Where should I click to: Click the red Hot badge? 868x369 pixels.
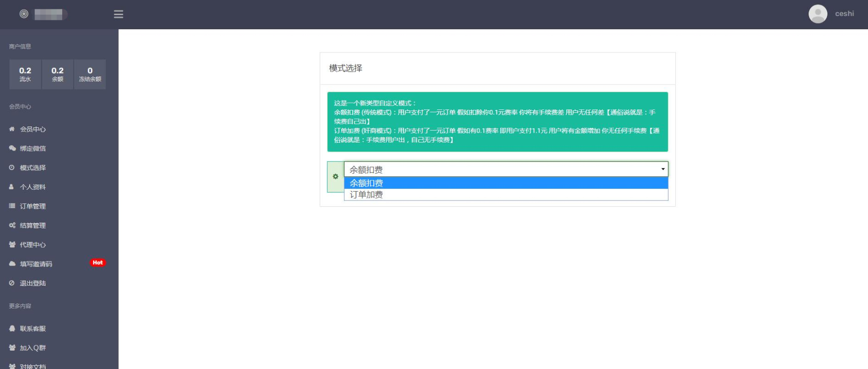[98, 262]
